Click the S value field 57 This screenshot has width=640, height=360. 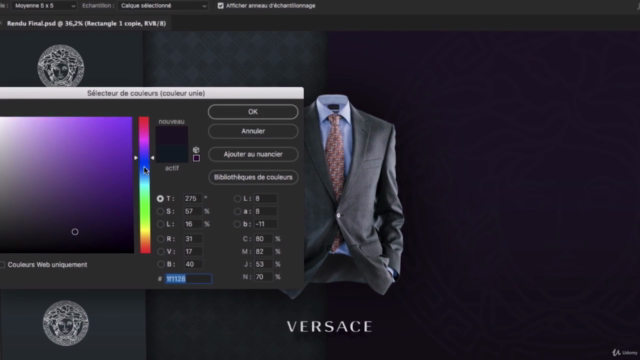click(192, 211)
